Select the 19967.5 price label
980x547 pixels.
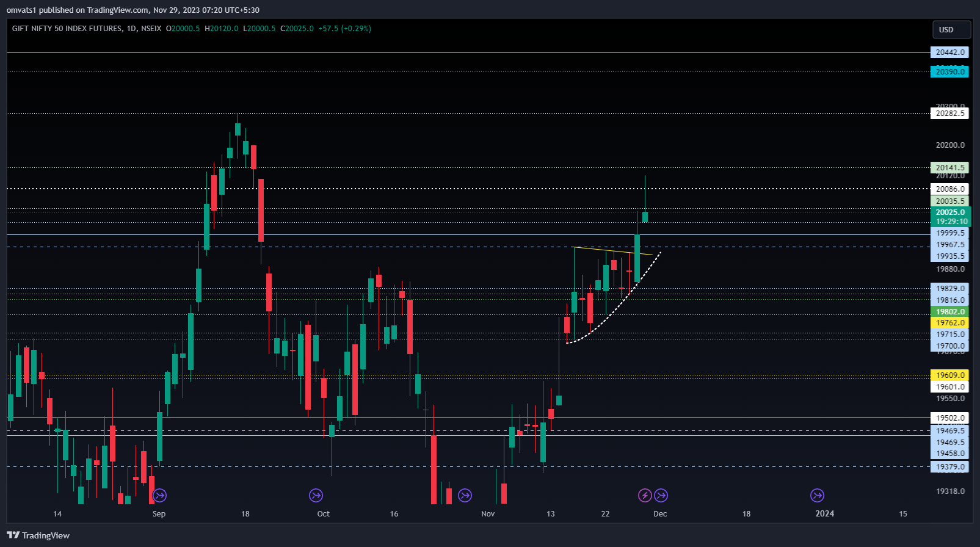pyautogui.click(x=949, y=245)
